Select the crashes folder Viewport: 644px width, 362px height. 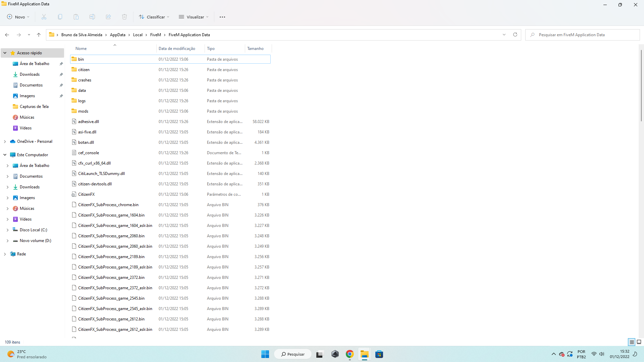point(170,80)
